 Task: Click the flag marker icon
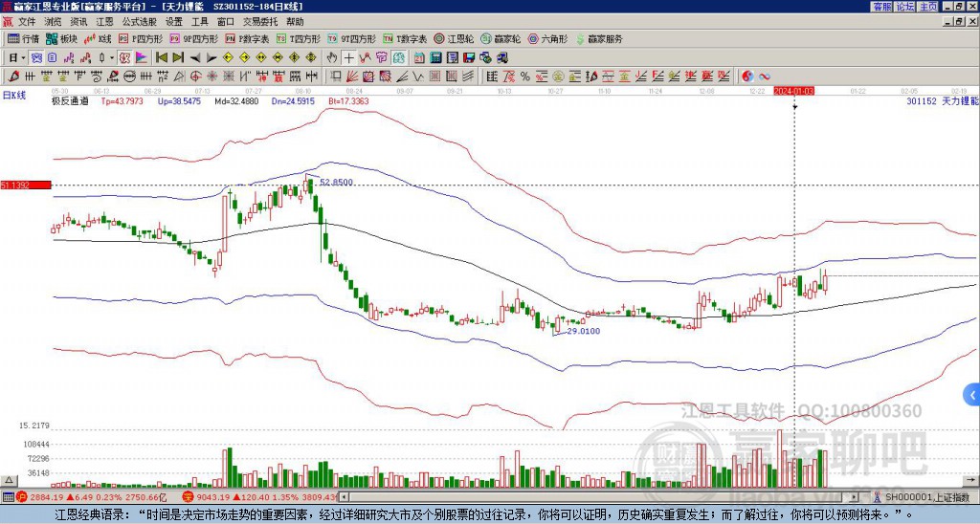tap(142, 57)
